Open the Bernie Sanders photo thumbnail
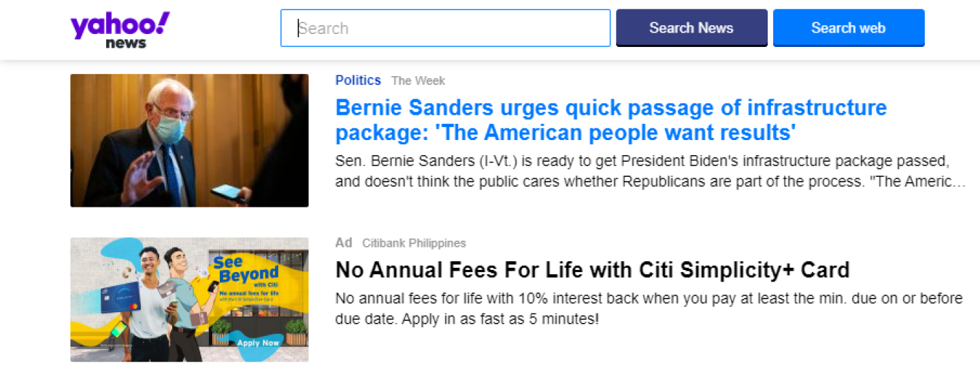980x376 pixels. coord(189,140)
